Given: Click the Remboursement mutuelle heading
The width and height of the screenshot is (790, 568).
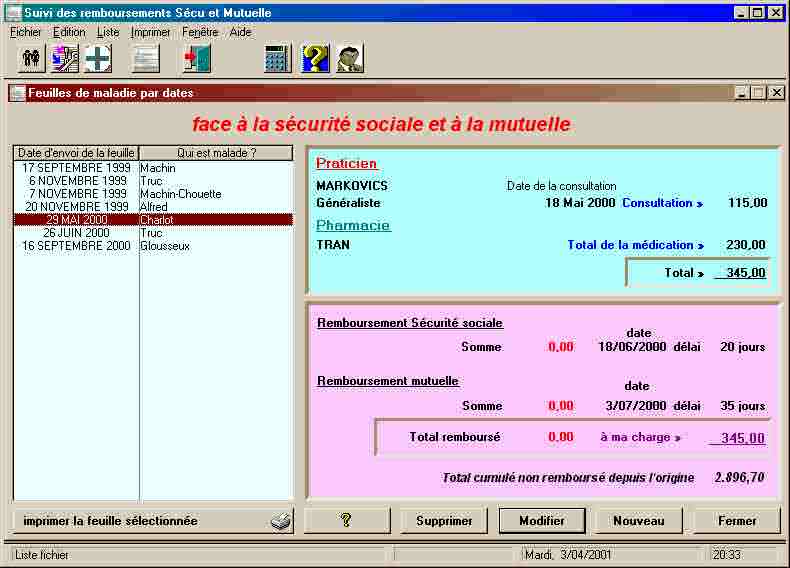Looking at the screenshot, I should 388,381.
